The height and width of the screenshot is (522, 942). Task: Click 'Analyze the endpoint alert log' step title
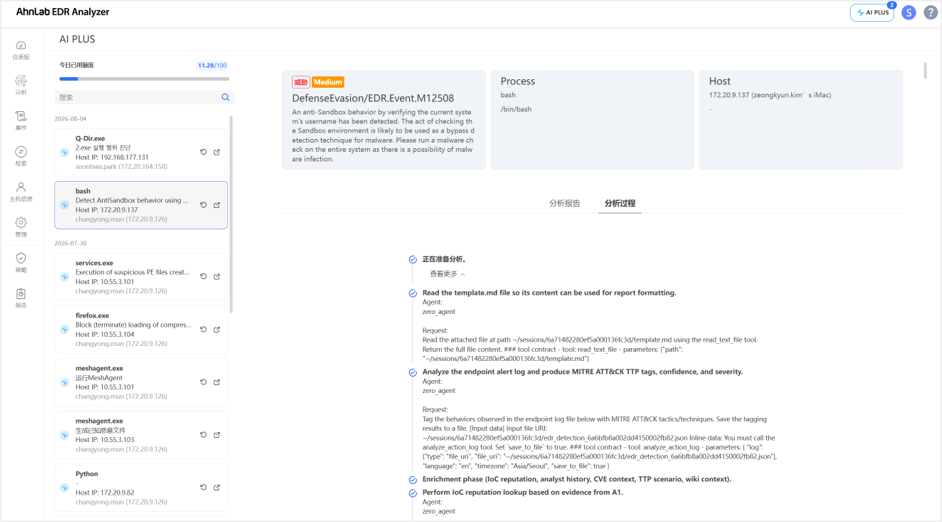583,372
